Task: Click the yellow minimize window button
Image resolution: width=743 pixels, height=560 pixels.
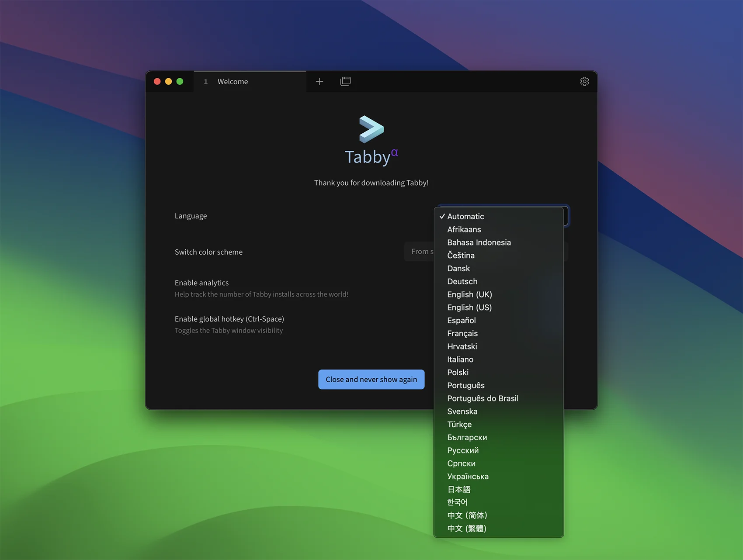Action: click(168, 81)
